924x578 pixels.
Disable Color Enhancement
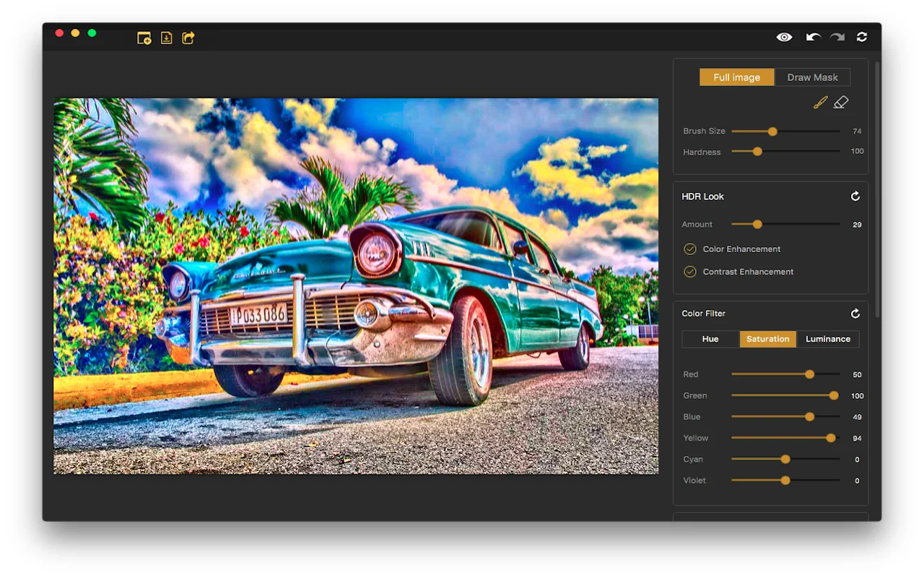(x=689, y=249)
